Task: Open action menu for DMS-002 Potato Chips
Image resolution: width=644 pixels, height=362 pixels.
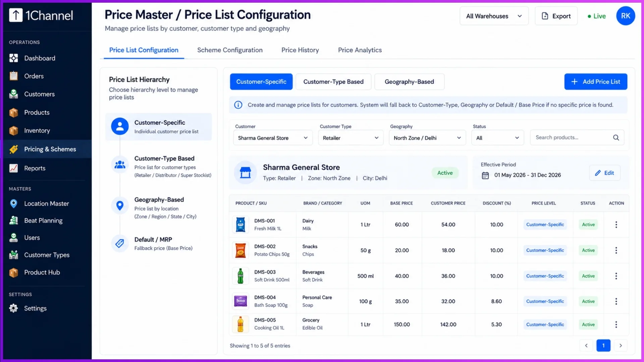Action: [616, 250]
